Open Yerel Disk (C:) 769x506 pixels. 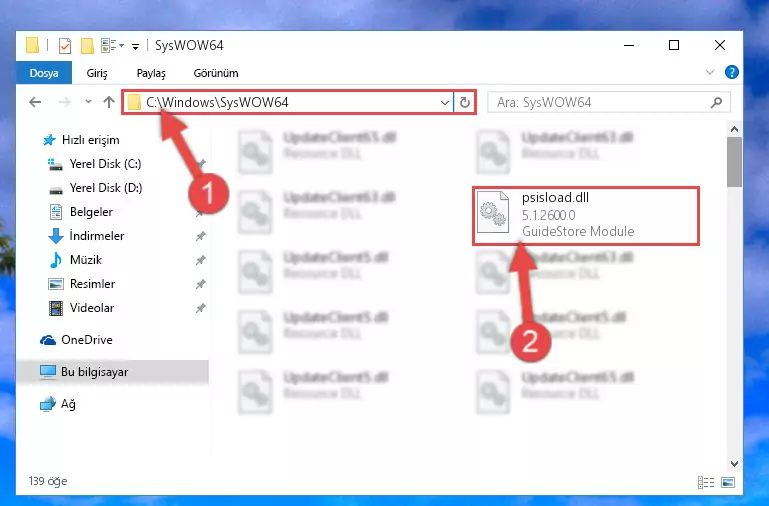point(95,164)
